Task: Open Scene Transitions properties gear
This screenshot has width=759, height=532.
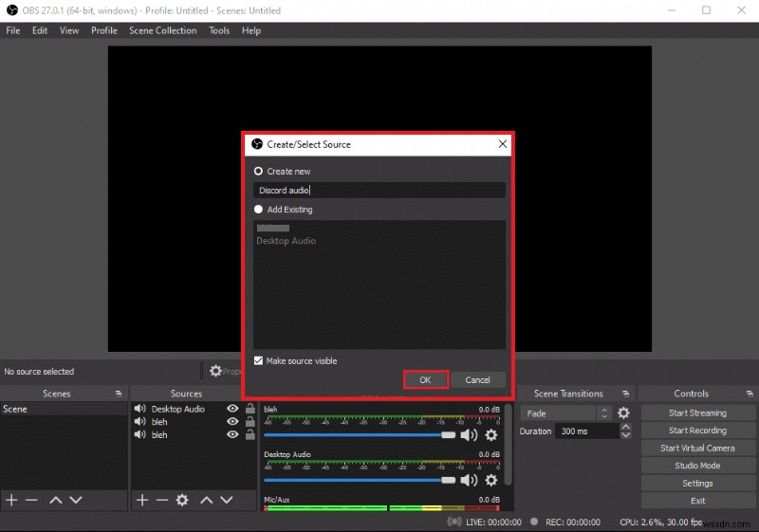Action: point(623,413)
